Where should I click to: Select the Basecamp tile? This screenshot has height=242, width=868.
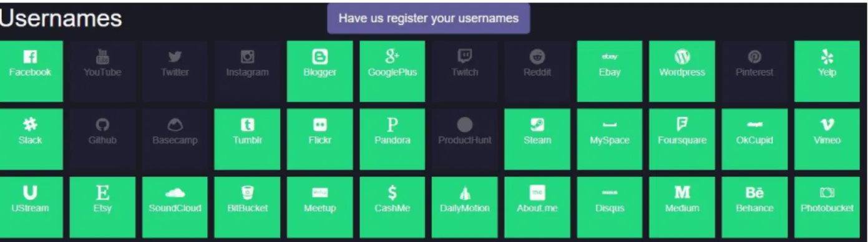coord(175,139)
